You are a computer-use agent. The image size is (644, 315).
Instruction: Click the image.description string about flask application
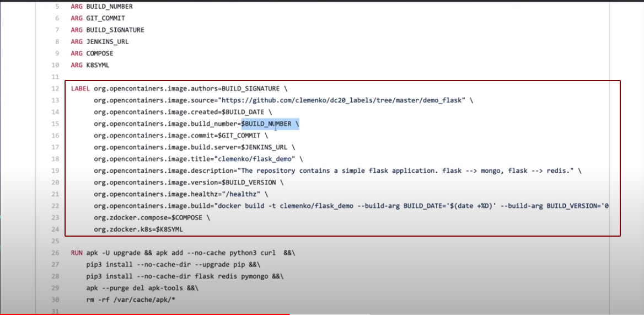[405, 170]
